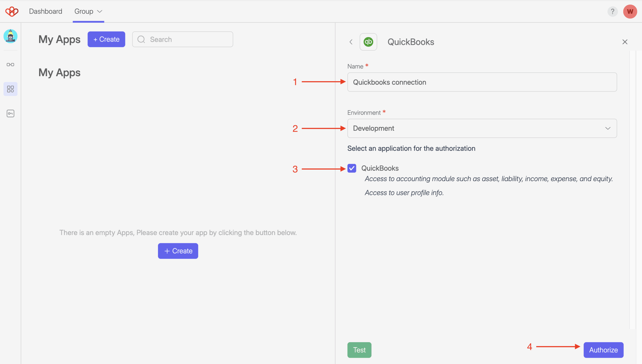Click the 'Access to user profile info.' text
The height and width of the screenshot is (364, 642).
pyautogui.click(x=404, y=193)
